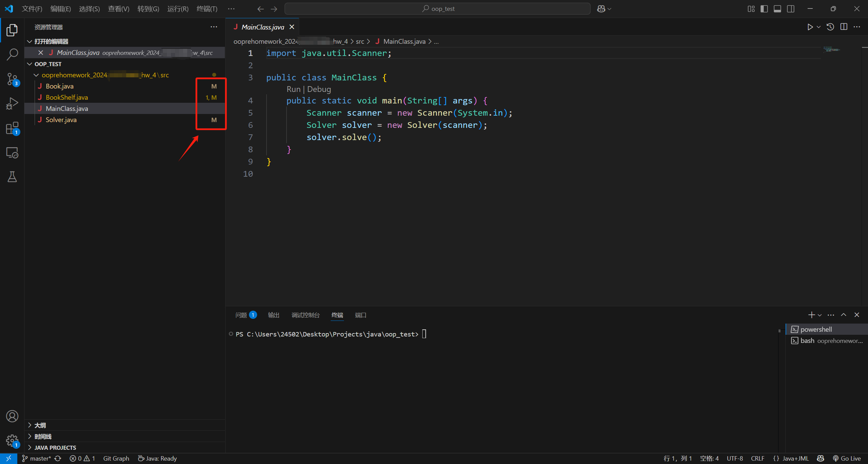Open the Source Control view
The width and height of the screenshot is (868, 464).
[12, 79]
